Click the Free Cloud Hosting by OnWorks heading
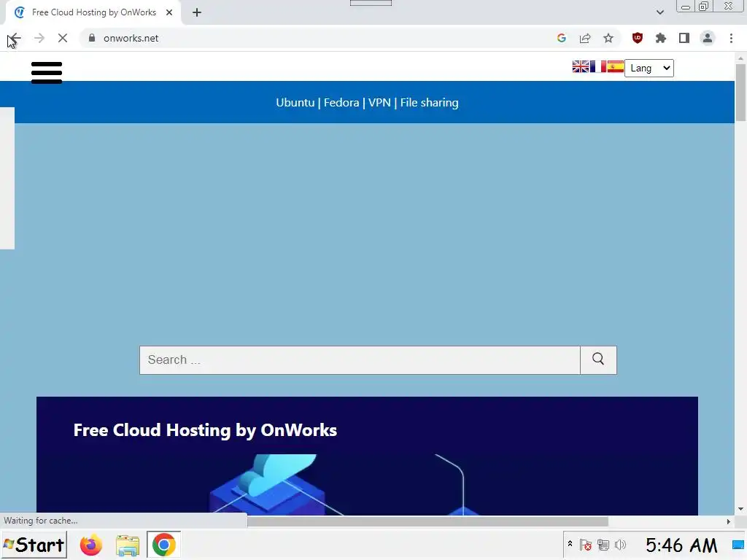This screenshot has height=560, width=747. pos(205,430)
